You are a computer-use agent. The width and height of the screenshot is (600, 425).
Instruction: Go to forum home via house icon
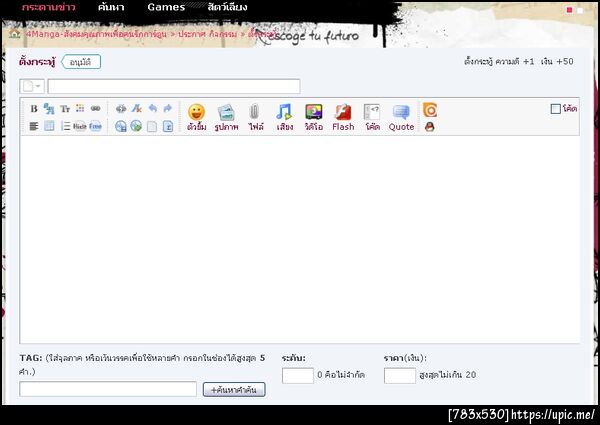[x=15, y=34]
